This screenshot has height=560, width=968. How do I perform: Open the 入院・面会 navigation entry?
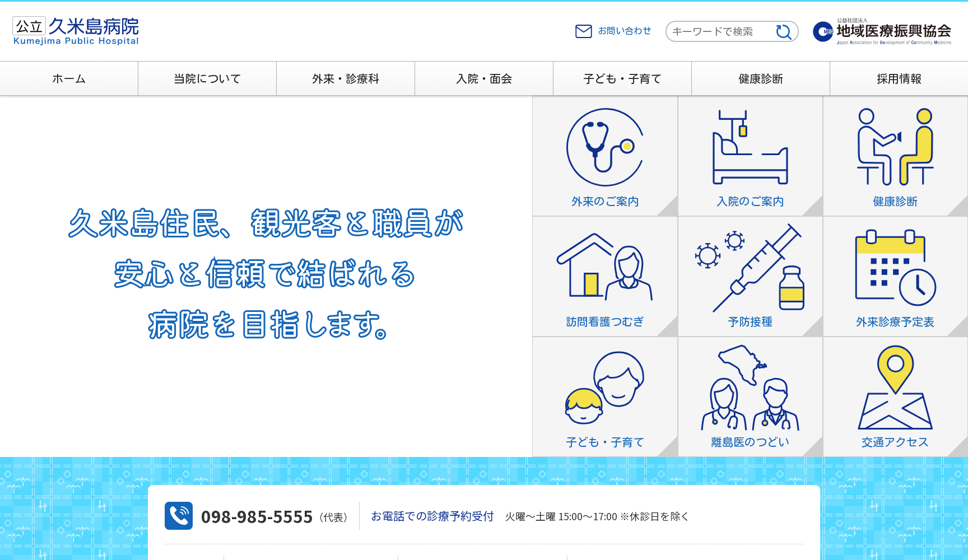coord(483,78)
